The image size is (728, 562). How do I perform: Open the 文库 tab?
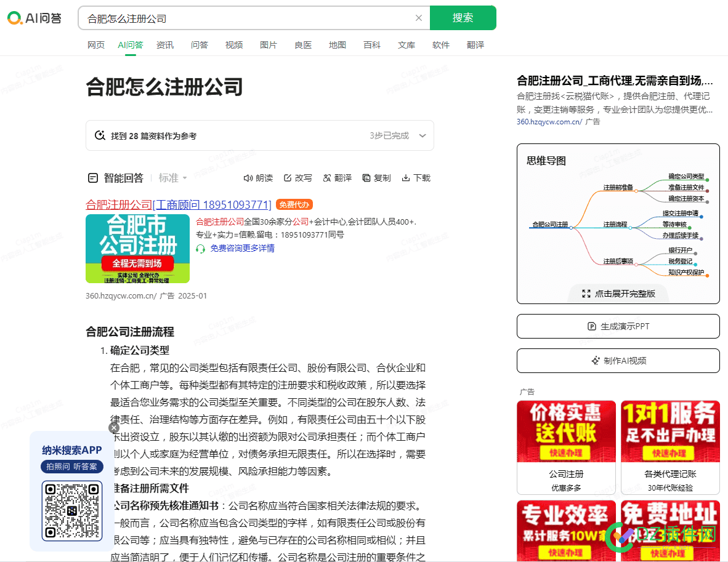(406, 45)
